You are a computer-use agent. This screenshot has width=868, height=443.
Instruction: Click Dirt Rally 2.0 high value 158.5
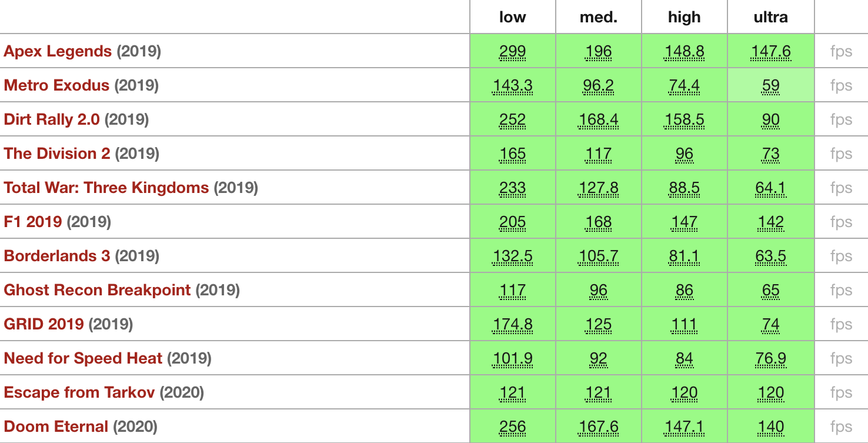[684, 120]
